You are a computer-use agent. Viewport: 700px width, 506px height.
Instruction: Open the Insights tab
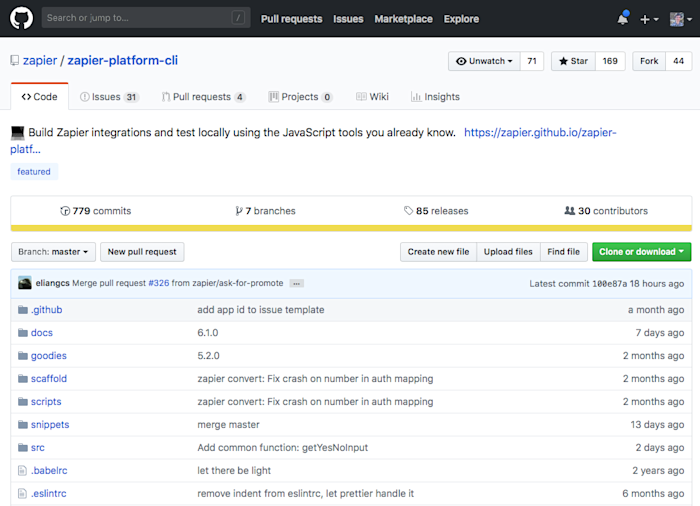point(435,97)
